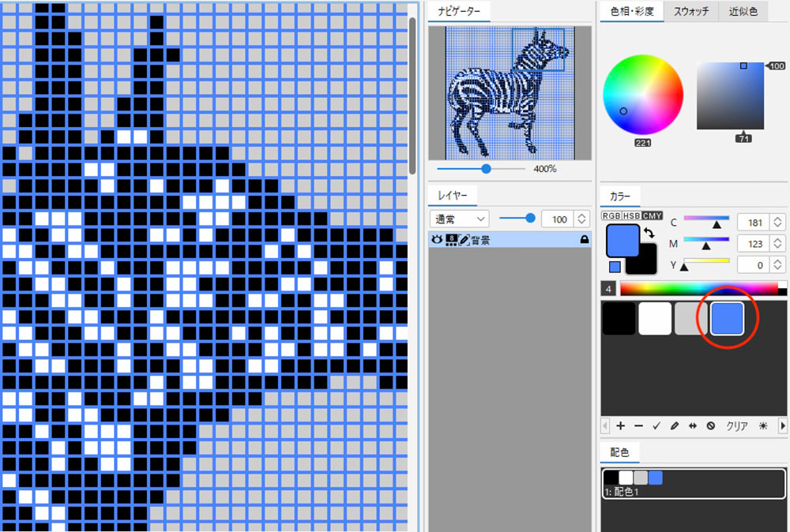Select the 背景 layer name
The height and width of the screenshot is (532, 790).
point(480,240)
